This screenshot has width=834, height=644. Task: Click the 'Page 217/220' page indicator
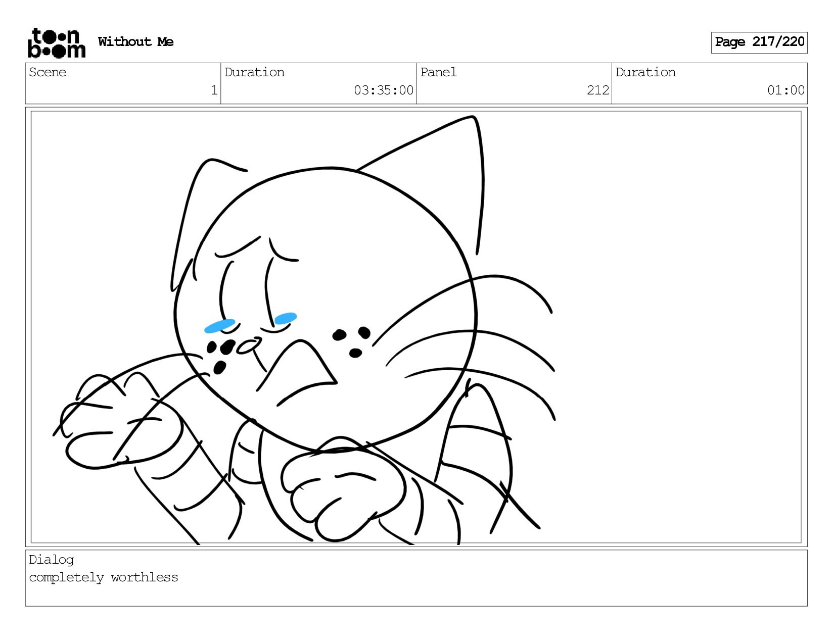tap(759, 42)
